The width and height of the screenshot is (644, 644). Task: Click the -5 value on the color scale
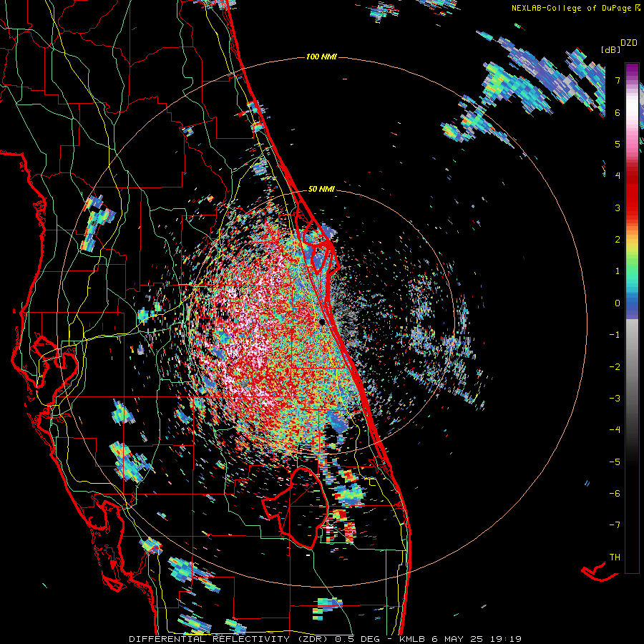point(615,462)
